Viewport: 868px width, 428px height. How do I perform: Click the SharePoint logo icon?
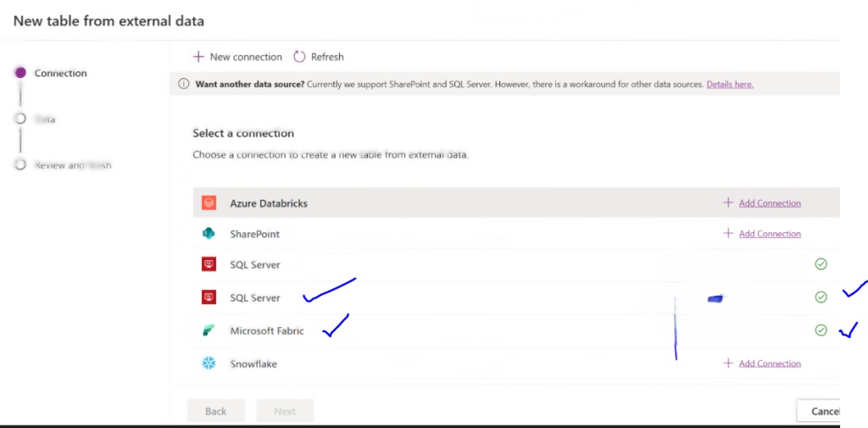pos(209,234)
